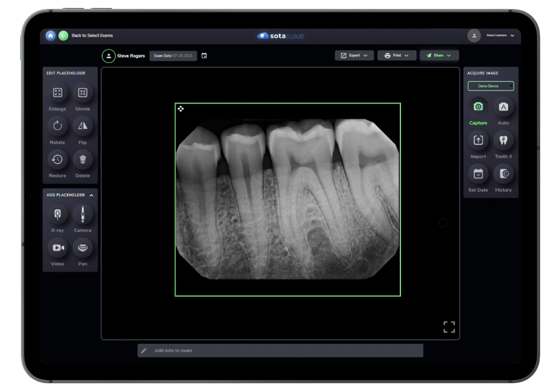560x392 pixels.
Task: Delete the current image
Action: 82,160
